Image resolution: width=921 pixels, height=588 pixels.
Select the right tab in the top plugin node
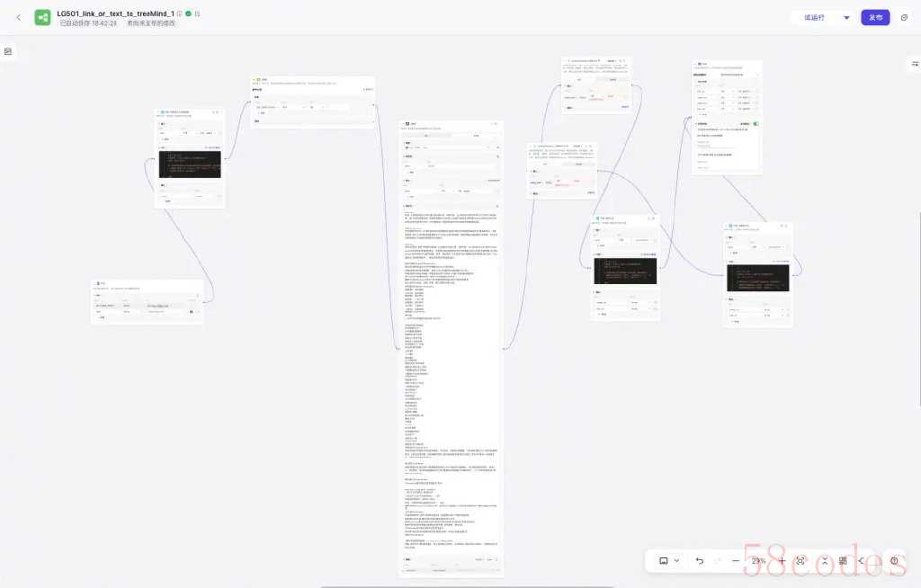(613, 79)
